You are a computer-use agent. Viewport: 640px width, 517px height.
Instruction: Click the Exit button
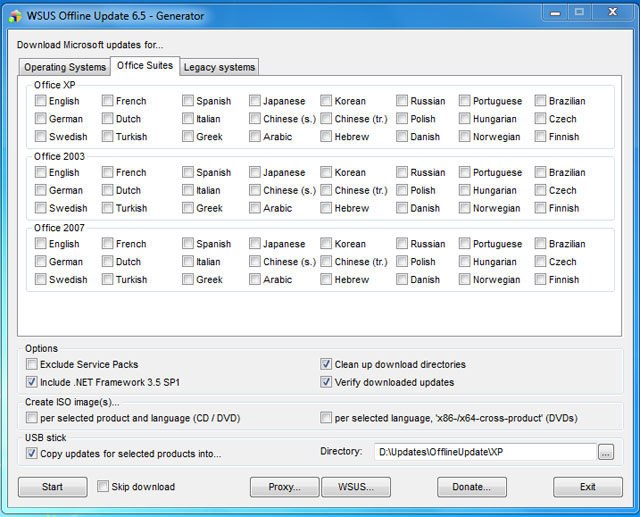pos(588,487)
